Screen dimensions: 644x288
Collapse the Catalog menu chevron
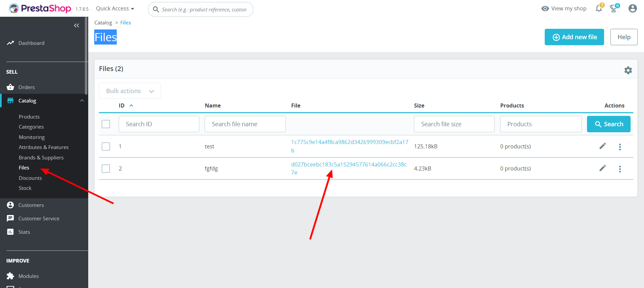[82, 100]
